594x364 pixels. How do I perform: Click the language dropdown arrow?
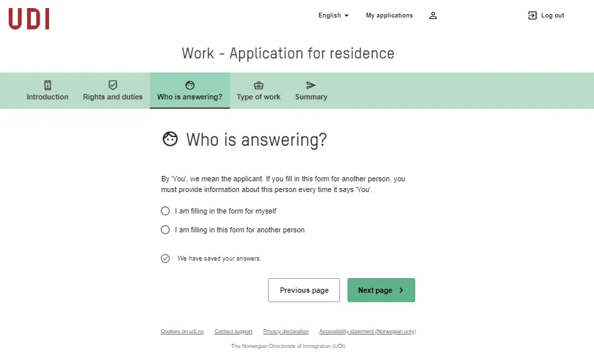click(x=346, y=16)
